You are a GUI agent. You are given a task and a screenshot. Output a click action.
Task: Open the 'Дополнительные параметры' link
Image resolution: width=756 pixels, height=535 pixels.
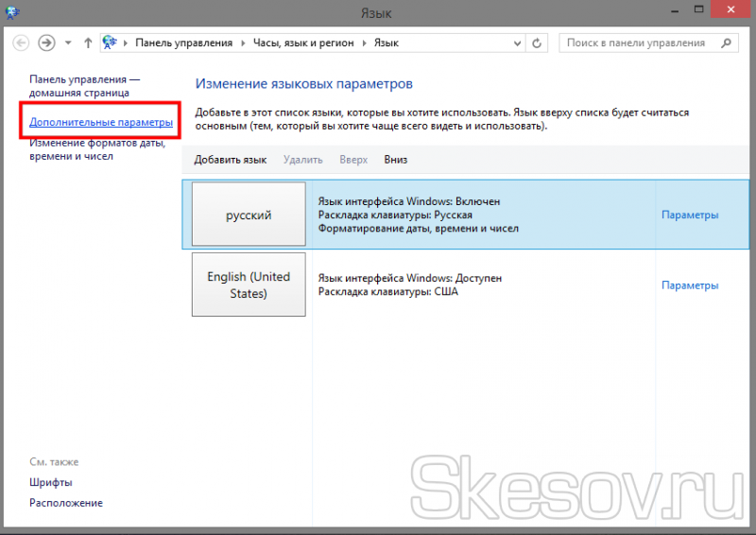101,123
